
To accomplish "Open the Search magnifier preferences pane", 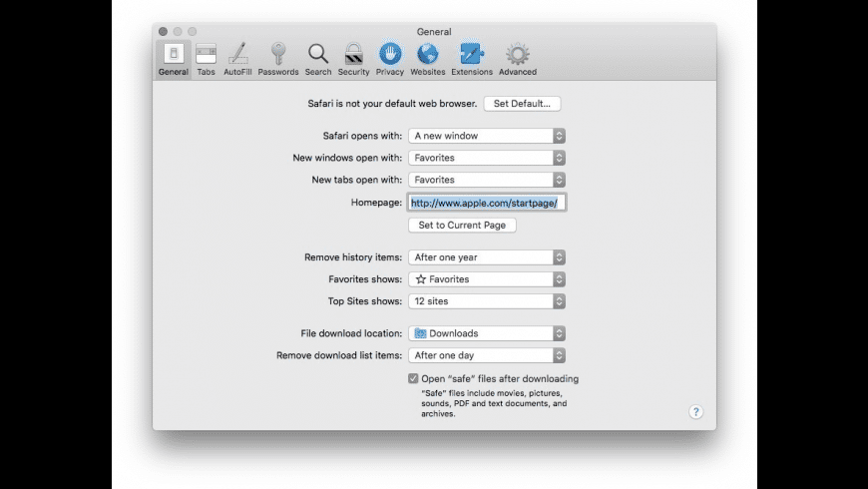I will pyautogui.click(x=317, y=59).
